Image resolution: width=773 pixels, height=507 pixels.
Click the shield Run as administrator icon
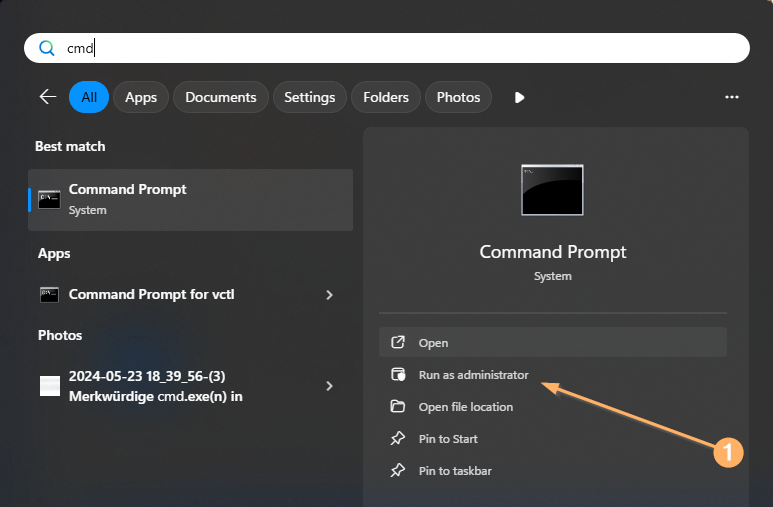(398, 374)
